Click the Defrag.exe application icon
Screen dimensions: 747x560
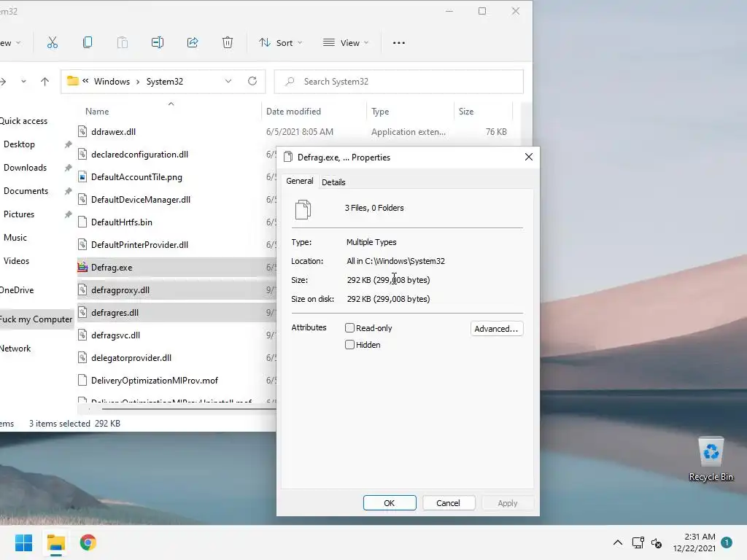pos(82,268)
